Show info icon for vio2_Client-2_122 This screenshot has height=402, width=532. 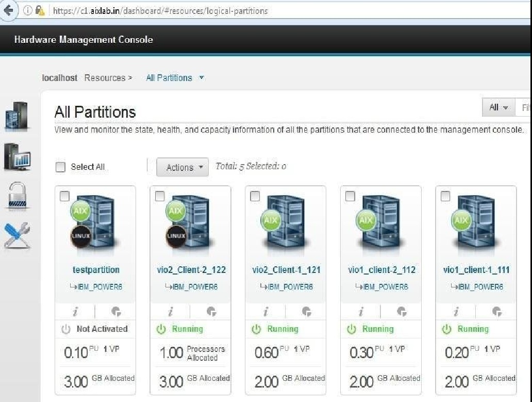pyautogui.click(x=170, y=311)
